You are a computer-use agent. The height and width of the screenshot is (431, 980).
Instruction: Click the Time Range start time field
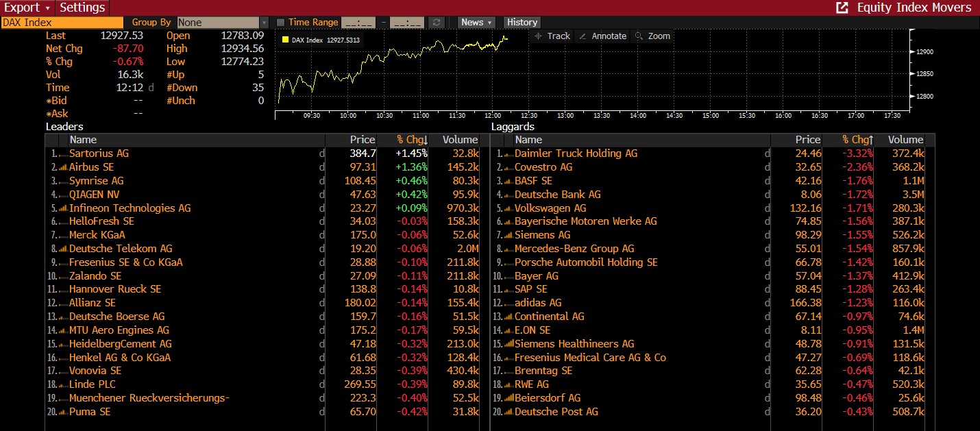(x=358, y=23)
